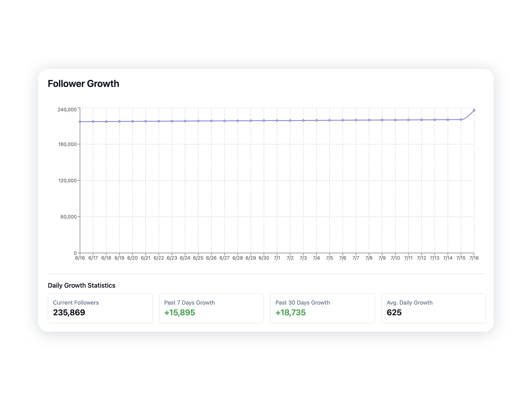Select the Daily Growth Statistics heading
This screenshot has height=401, width=532.
pyautogui.click(x=81, y=285)
